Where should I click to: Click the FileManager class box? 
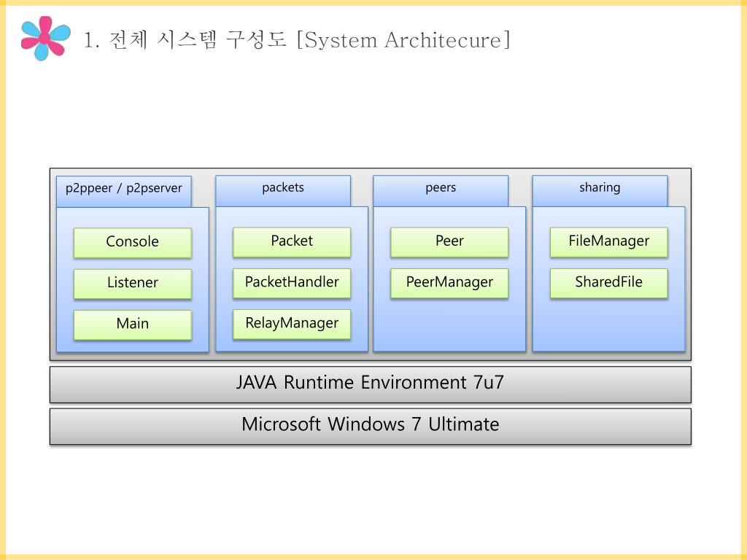(609, 242)
